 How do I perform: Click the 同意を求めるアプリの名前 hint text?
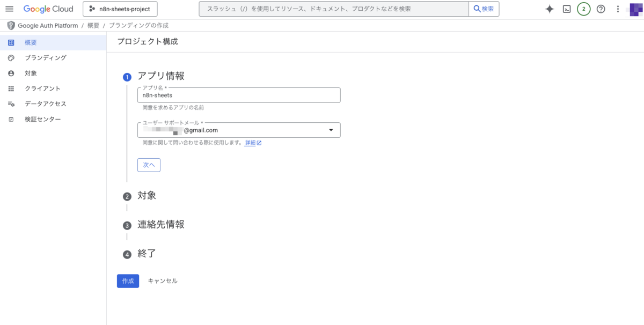click(173, 108)
